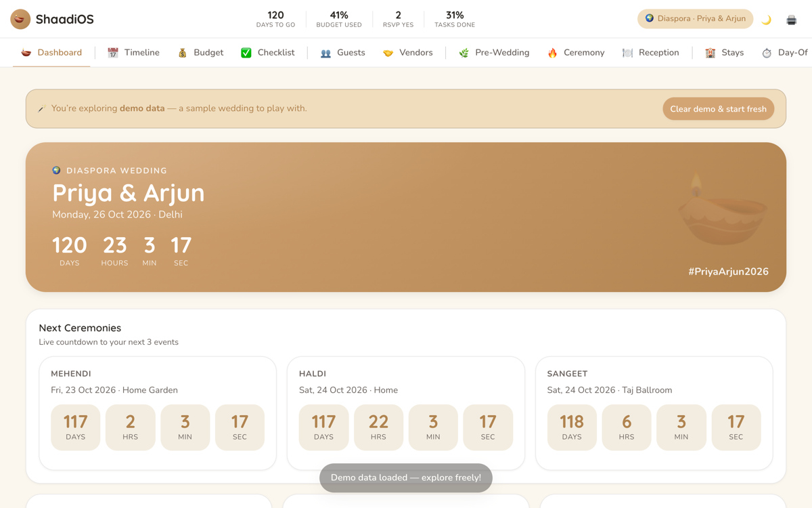This screenshot has width=812, height=508.
Task: Click the 2 RSVP Yes stat
Action: pos(398,19)
